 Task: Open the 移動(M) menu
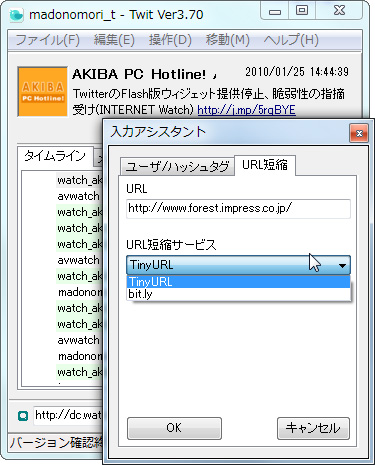pyautogui.click(x=228, y=40)
